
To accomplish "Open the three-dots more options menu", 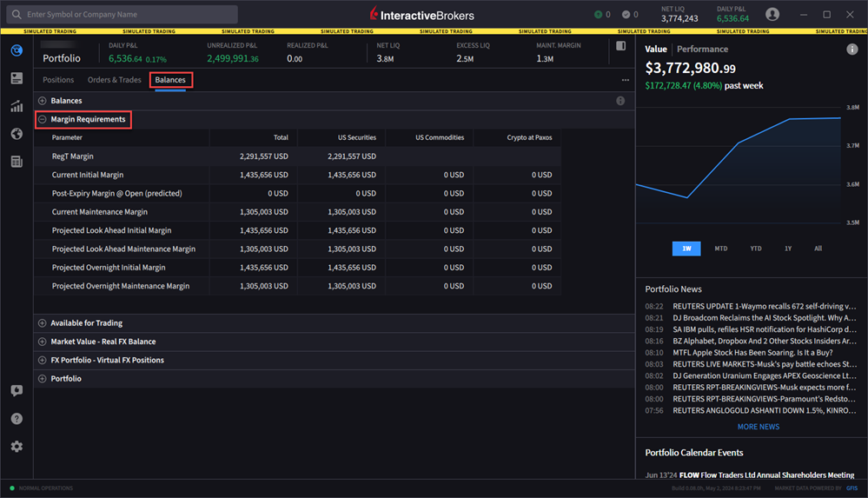I will tap(625, 80).
